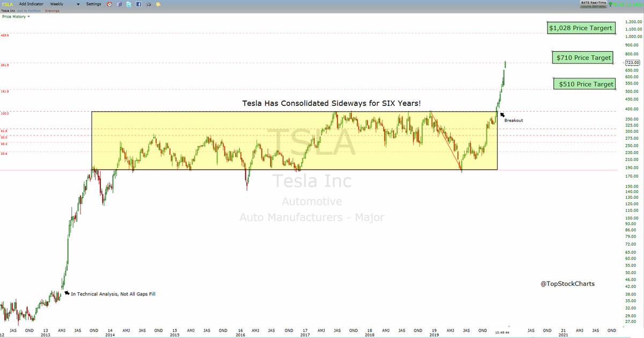Click the 161.8 Fibonacci level label
Viewport: 644px width, 338px height.
5,91
